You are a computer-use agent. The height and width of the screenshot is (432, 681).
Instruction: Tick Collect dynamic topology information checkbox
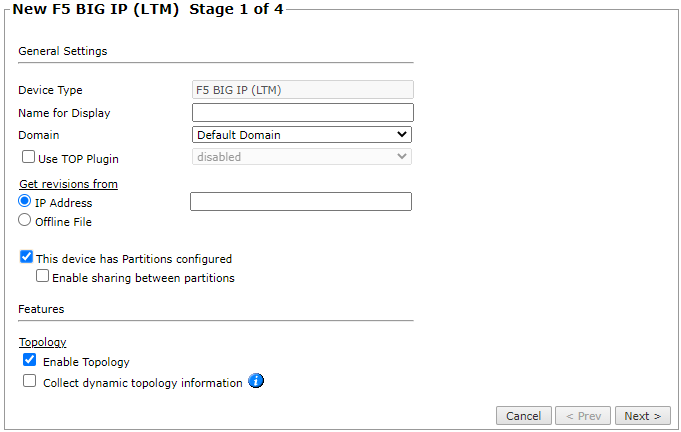[30, 381]
